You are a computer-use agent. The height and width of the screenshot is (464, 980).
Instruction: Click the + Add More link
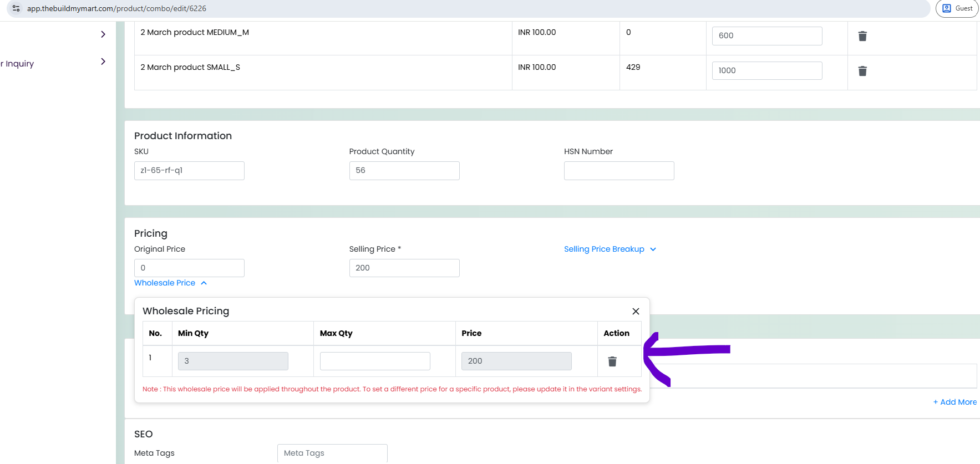tap(954, 402)
